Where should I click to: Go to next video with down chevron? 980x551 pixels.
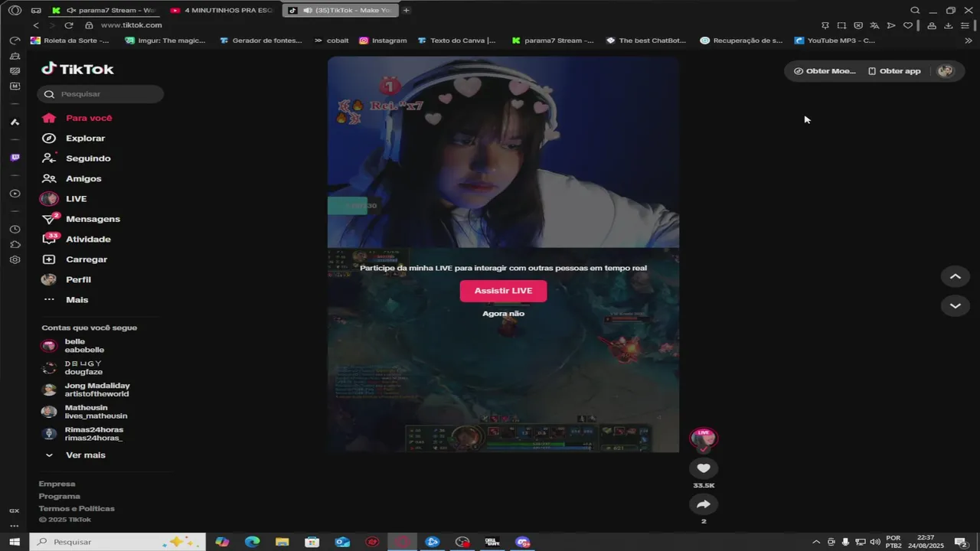coord(955,305)
